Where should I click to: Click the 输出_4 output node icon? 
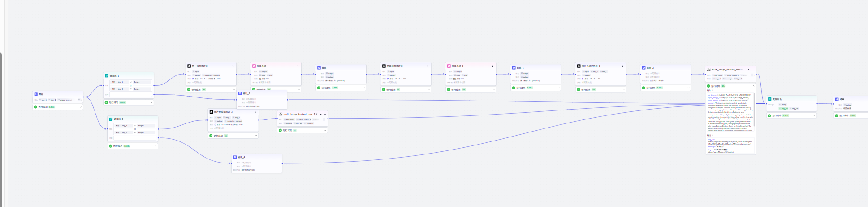[235, 157]
